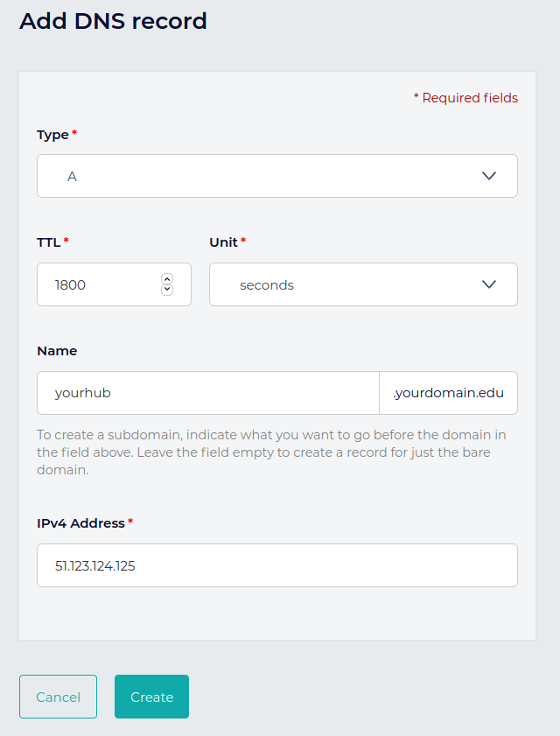Focus the TTL field showing 1800
Viewport: 560px width, 736px height.
(96, 284)
